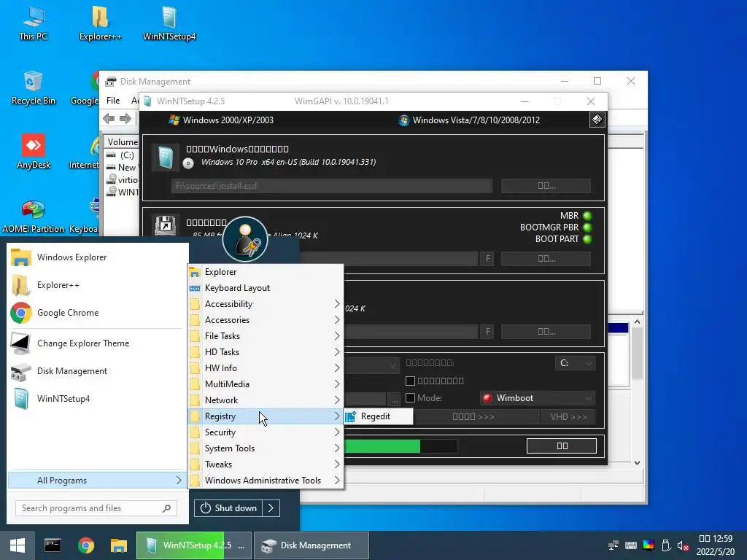Screen dimensions: 747x560
Task: Expand All Programs
Action: point(96,481)
